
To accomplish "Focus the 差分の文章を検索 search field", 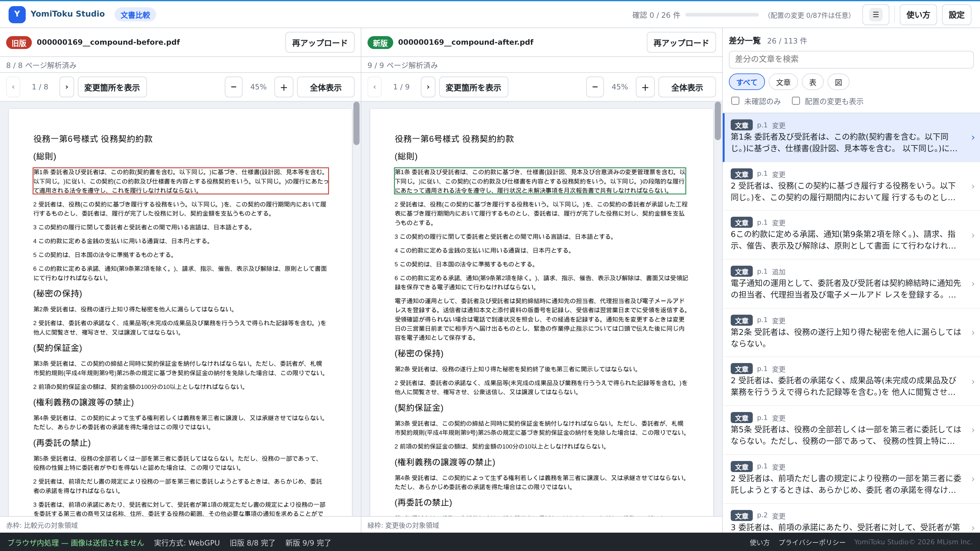I will 851,59.
